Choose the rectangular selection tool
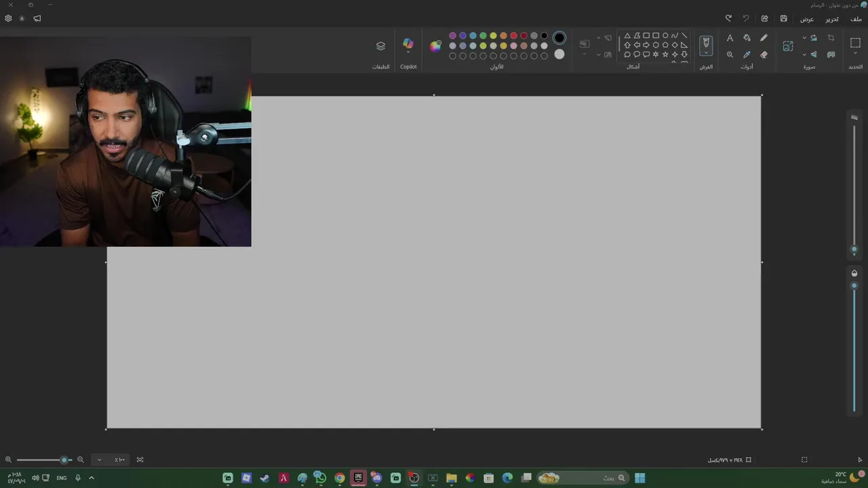This screenshot has width=868, height=488. click(855, 43)
